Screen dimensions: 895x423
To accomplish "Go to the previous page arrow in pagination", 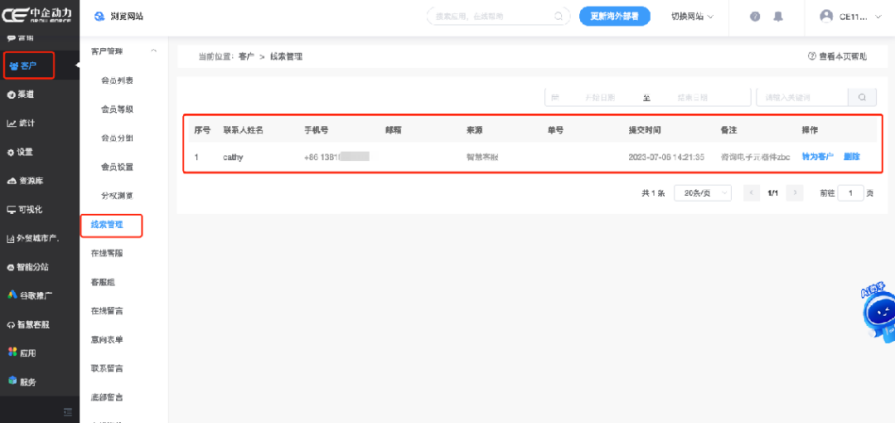I will pyautogui.click(x=752, y=193).
